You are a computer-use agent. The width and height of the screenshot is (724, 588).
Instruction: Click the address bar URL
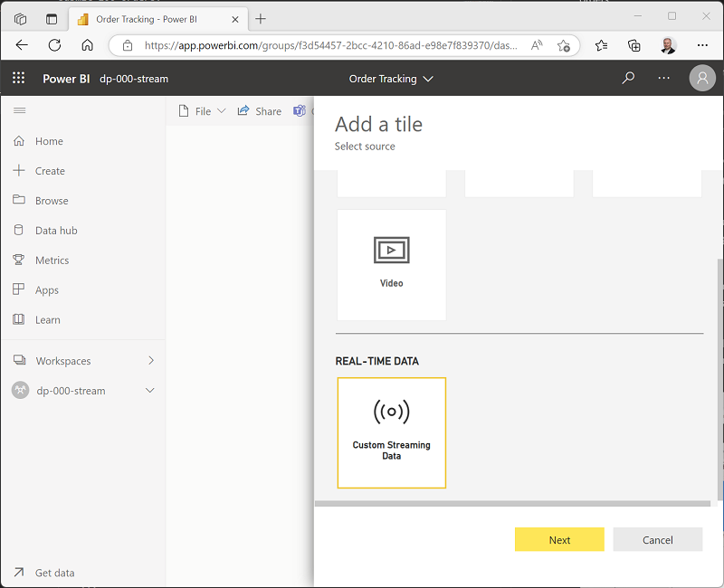[330, 46]
